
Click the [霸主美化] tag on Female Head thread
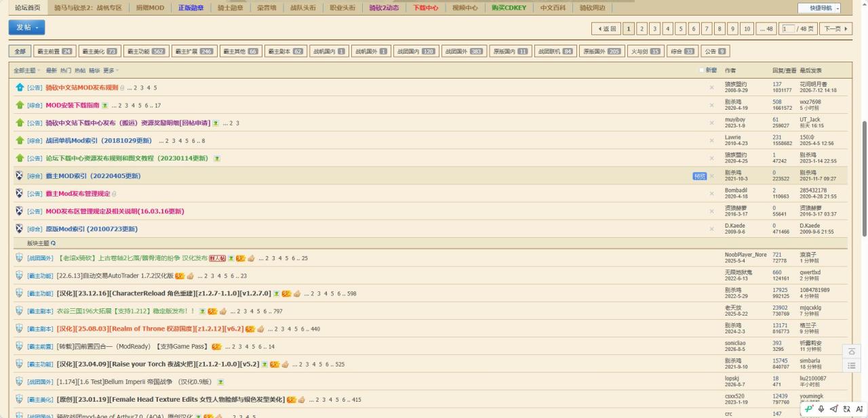(x=40, y=399)
